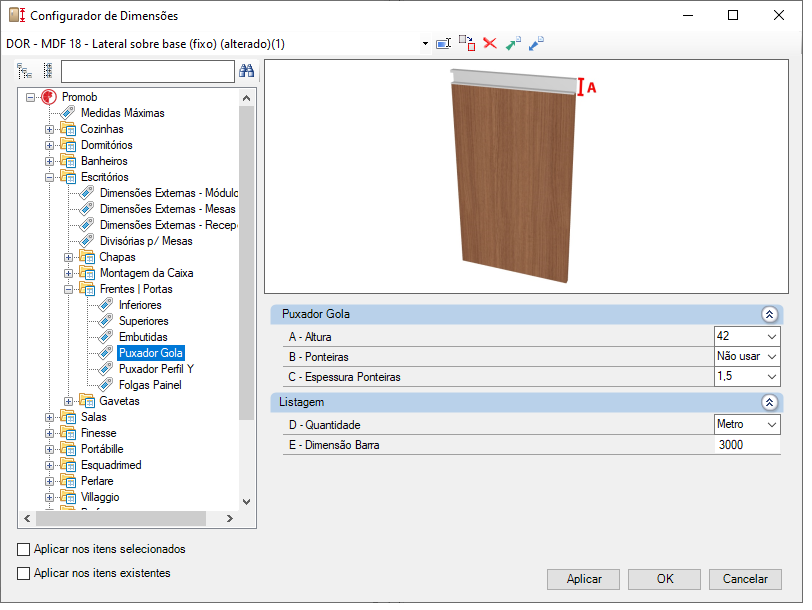
Task: Click the A - Altura label row
Action: click(498, 337)
